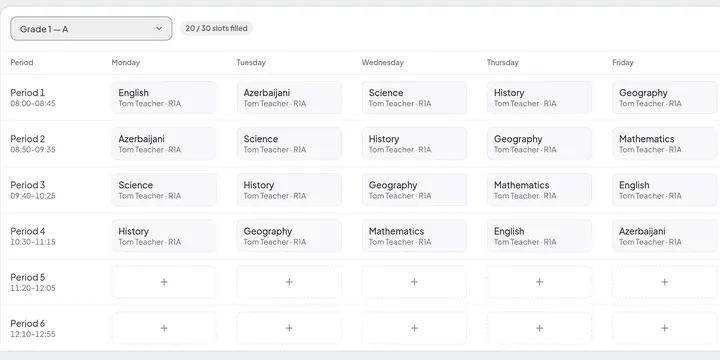Click the Period column header

click(x=22, y=62)
